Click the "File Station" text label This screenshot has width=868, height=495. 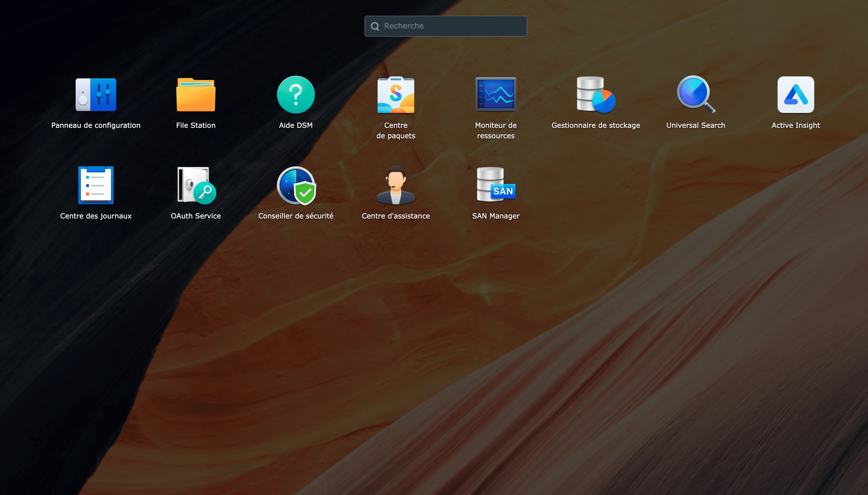(196, 125)
